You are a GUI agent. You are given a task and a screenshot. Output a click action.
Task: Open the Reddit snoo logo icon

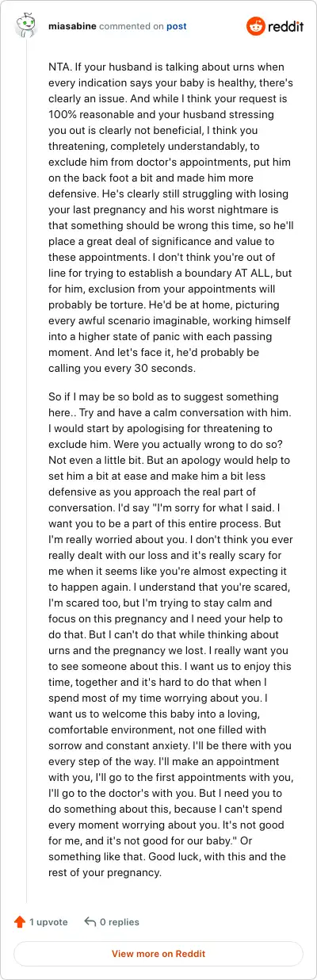tap(256, 26)
